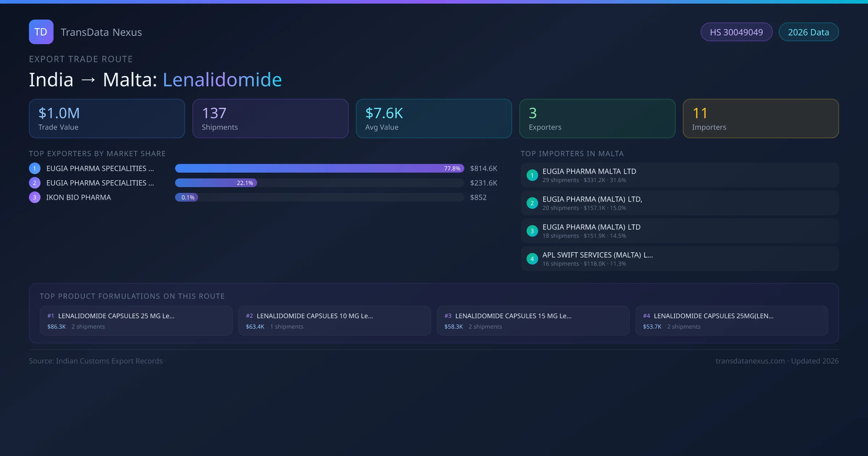Viewport: 868px width, 456px height.
Task: Toggle the HS 30049049 filter pill
Action: (736, 32)
